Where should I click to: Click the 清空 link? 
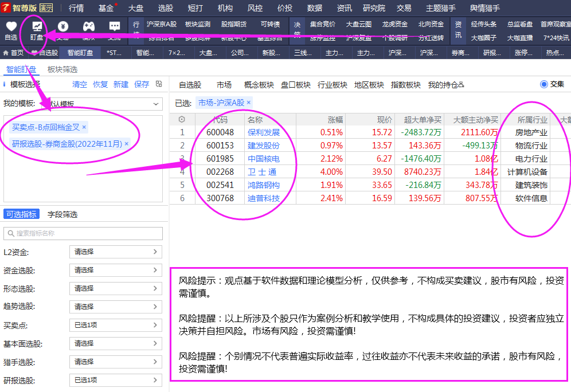(79, 84)
